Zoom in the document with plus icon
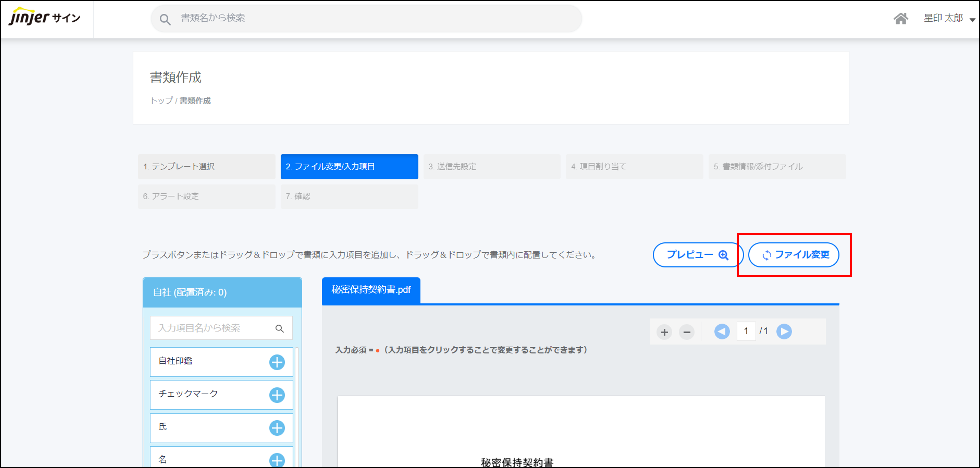Screen dimensions: 980x468 point(664,332)
